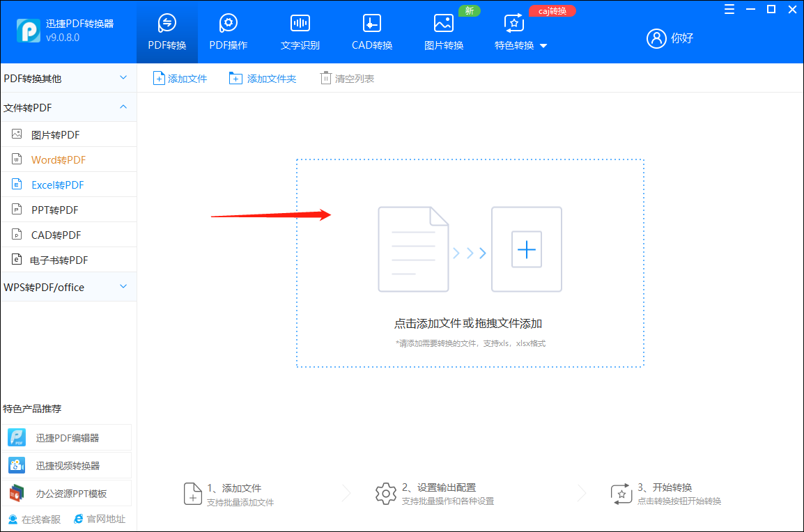
Task: Click the 点击添加文件或拖拽文件添加 text
Action: pos(467,323)
